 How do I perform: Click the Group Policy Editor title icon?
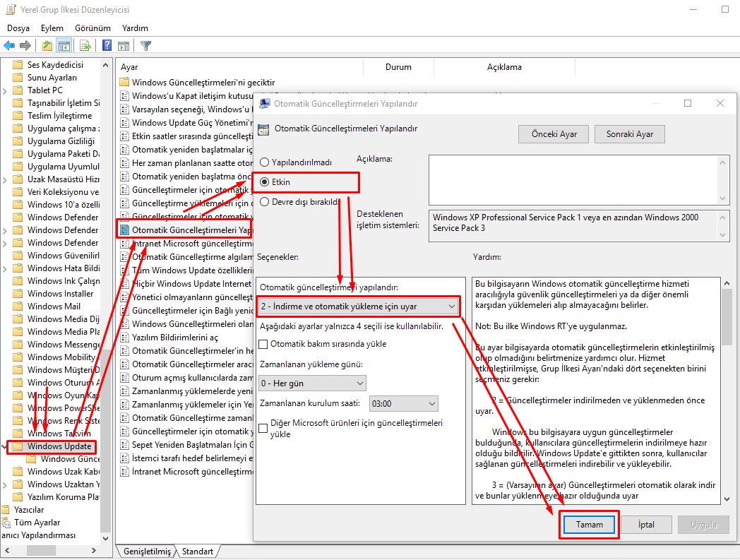(x=11, y=9)
